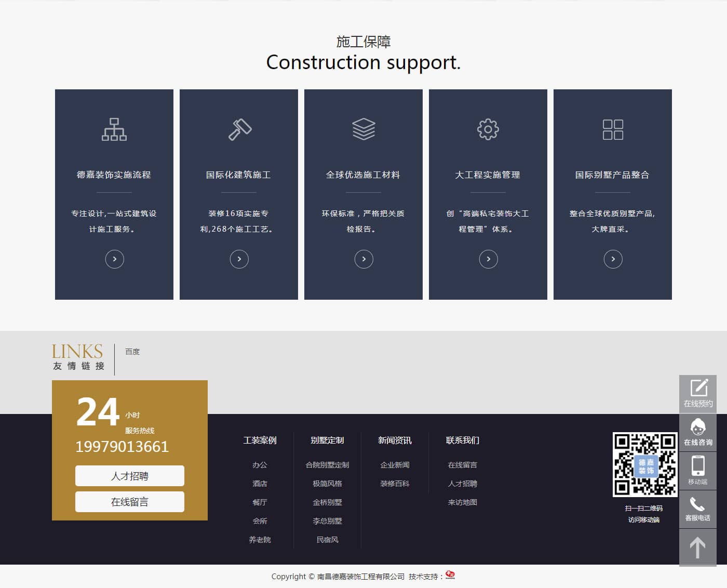Open the 别墅定制 footer menu heading
The height and width of the screenshot is (588, 727).
(x=327, y=440)
